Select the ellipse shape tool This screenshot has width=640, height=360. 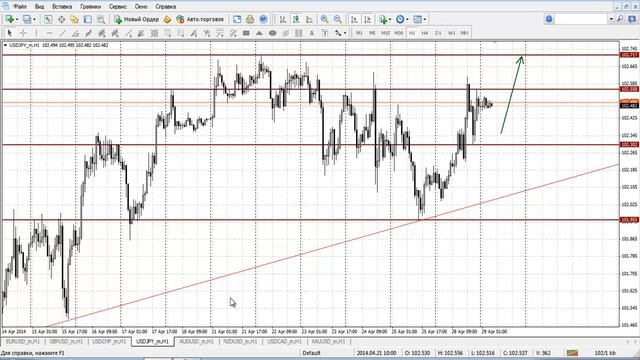coord(273,33)
